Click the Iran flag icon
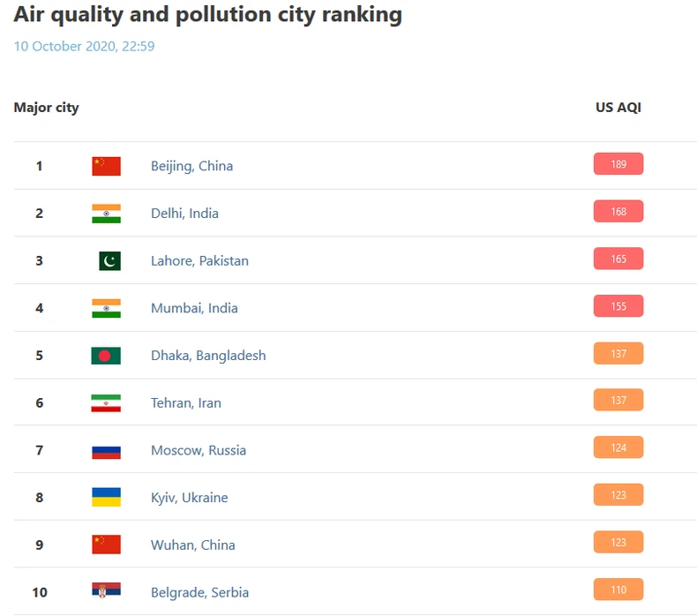 106,403
